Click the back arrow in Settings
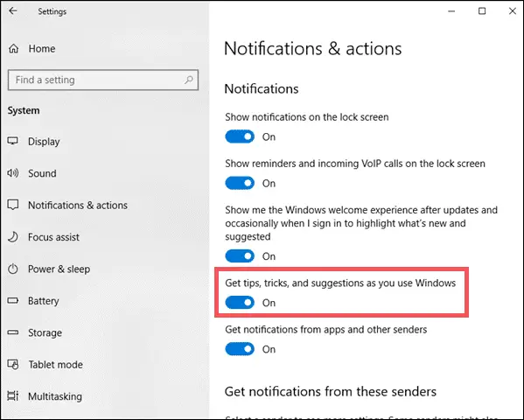The image size is (524, 420). point(13,11)
